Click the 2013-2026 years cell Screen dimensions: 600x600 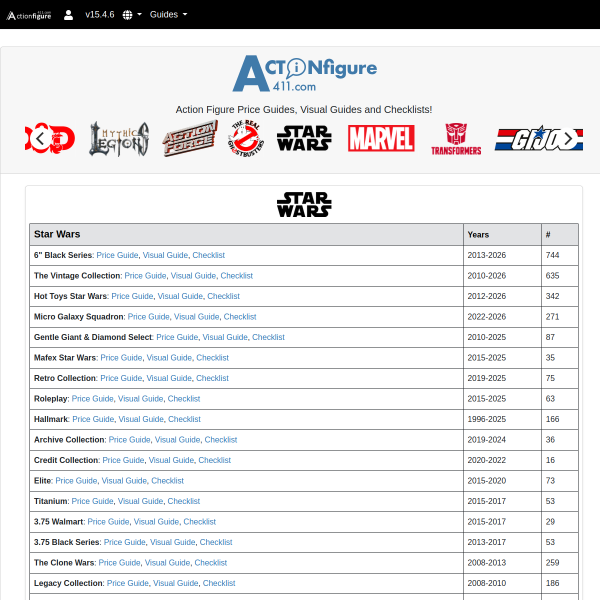click(x=502, y=255)
